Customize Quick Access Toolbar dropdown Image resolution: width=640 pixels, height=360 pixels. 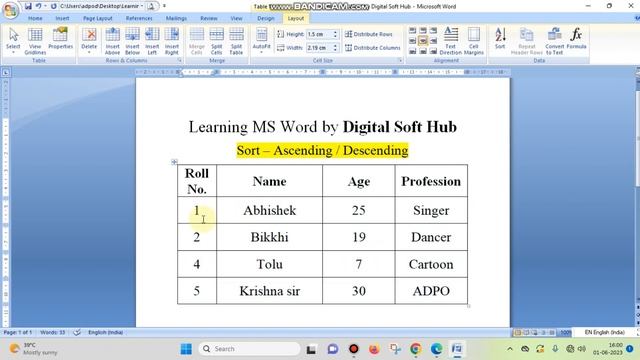click(164, 6)
